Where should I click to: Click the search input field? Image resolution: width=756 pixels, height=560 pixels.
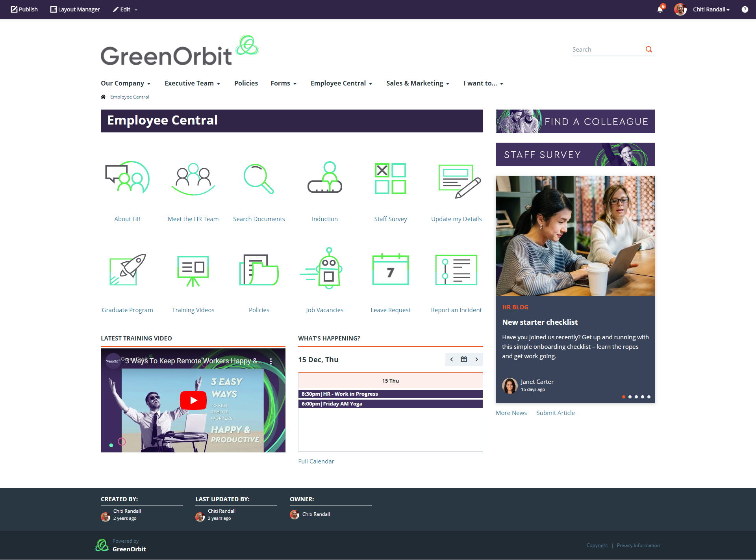(606, 49)
